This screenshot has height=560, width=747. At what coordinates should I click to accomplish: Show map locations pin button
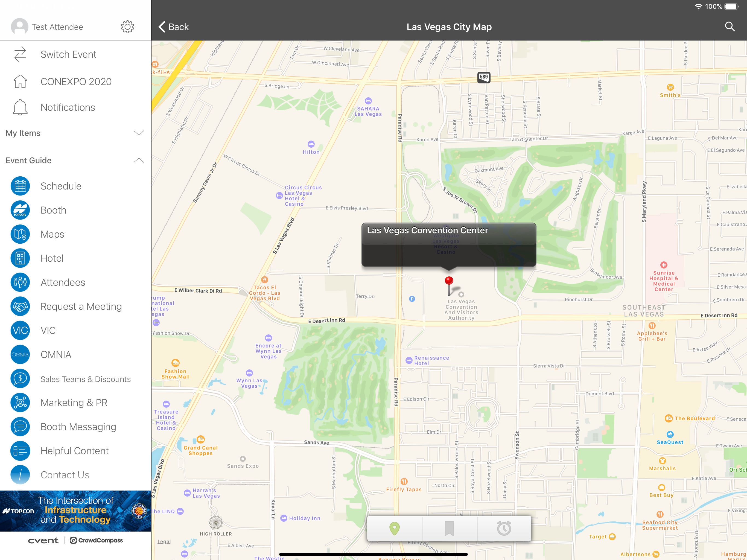[394, 529]
